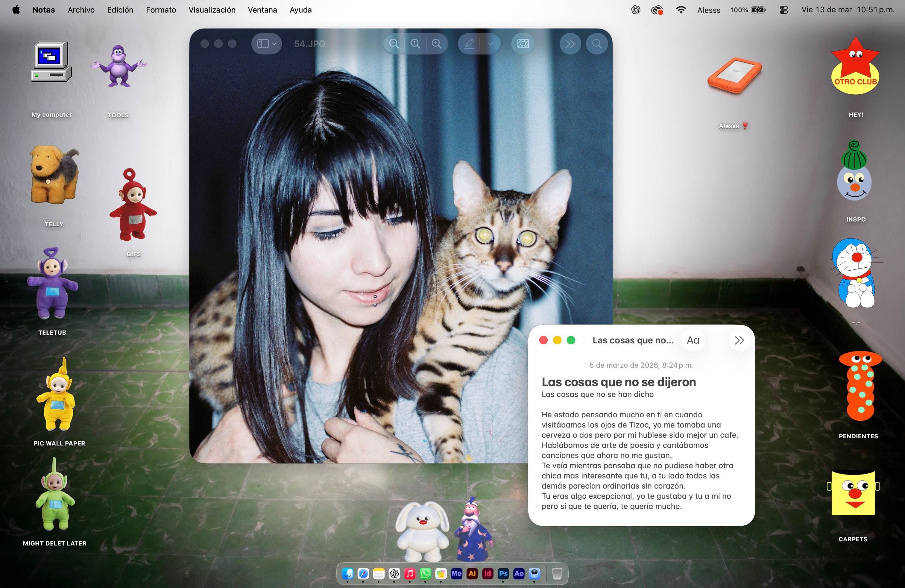The height and width of the screenshot is (588, 905).
Task: Show more toolbar items in Preview window
Action: (570, 44)
